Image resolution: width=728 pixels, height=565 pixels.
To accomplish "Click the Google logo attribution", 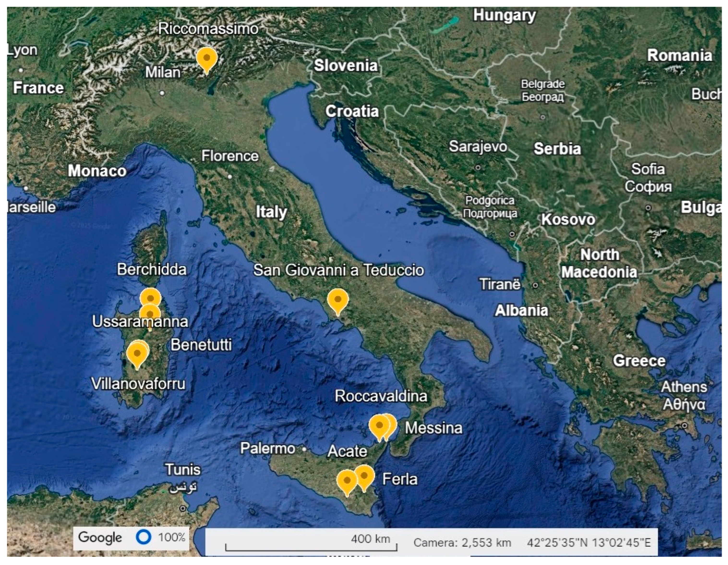I will 100,537.
